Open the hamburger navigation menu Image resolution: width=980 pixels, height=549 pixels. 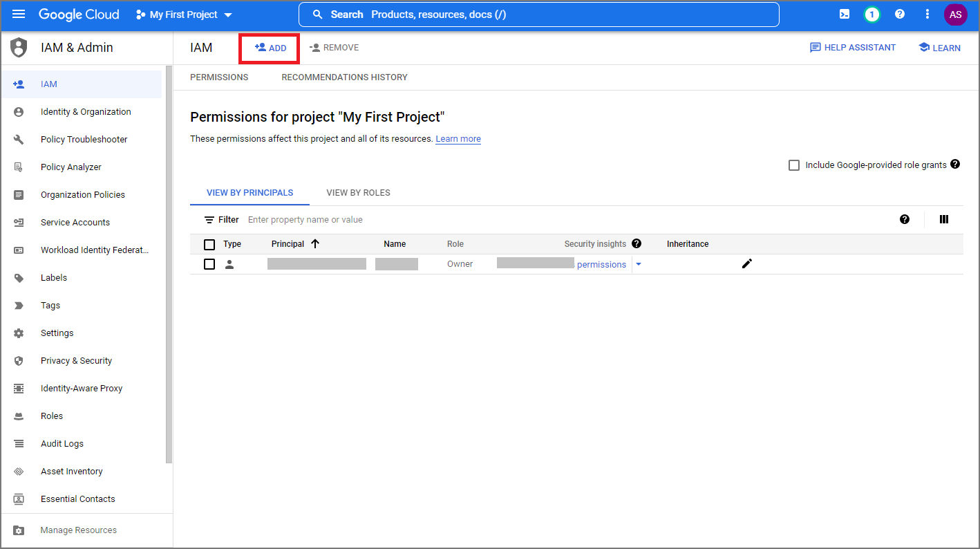19,15
